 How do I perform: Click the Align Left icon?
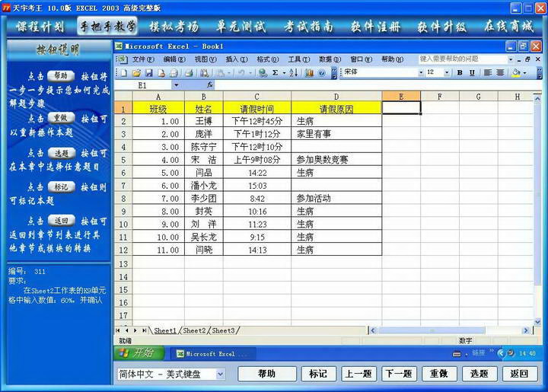(x=488, y=72)
